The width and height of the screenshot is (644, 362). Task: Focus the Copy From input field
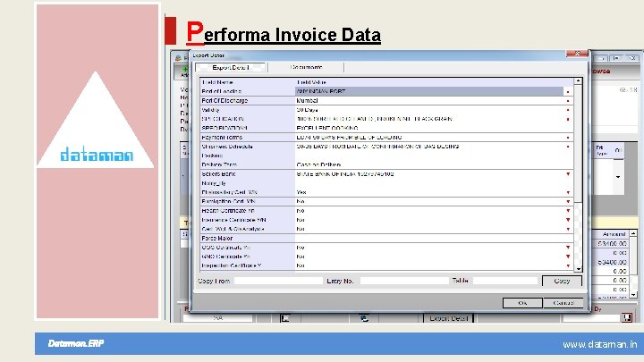(278, 281)
